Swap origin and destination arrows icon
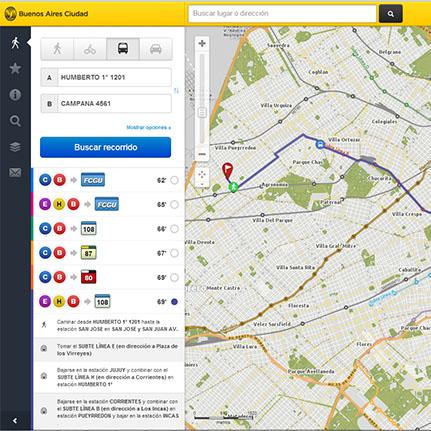431x431 pixels. pyautogui.click(x=176, y=91)
